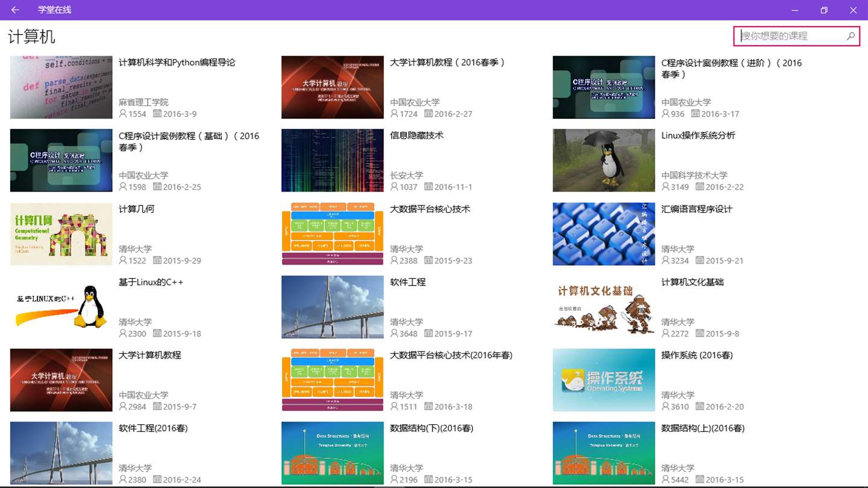868x488 pixels.
Task: Click the calendar icon beside 2016-2-25
Action: point(157,187)
